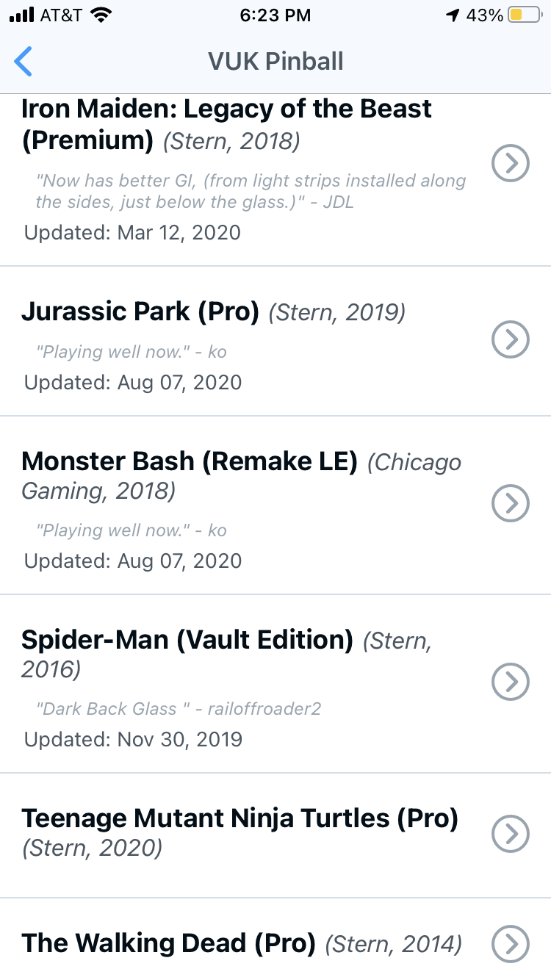Tap chevron icon next to Monster Bash
Screen dimensions: 551x980
(510, 503)
